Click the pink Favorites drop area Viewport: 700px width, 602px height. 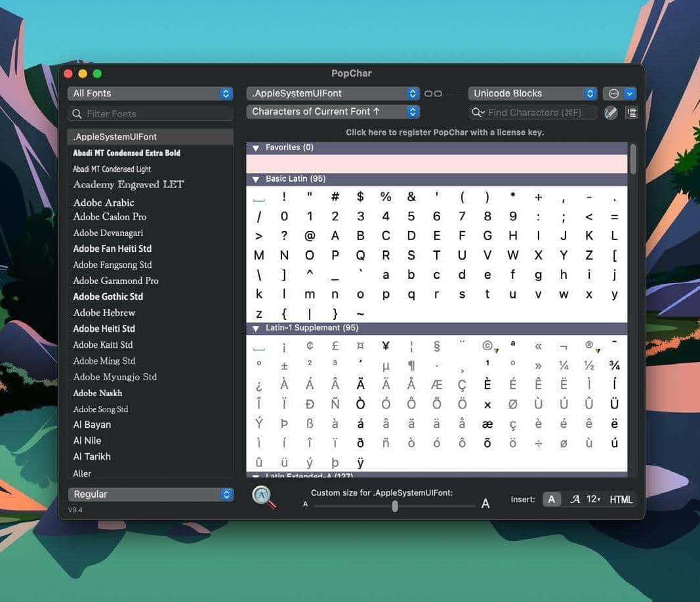click(437, 164)
